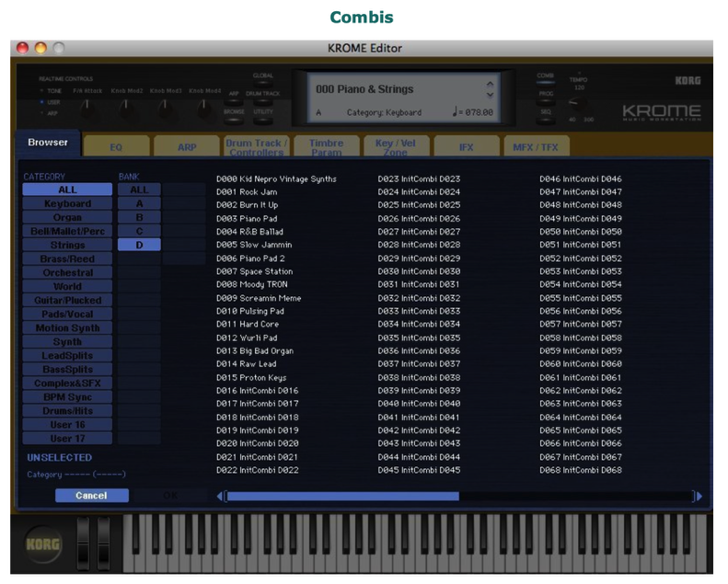
Task: Filter by Pads/Vocal category
Action: pyautogui.click(x=67, y=314)
